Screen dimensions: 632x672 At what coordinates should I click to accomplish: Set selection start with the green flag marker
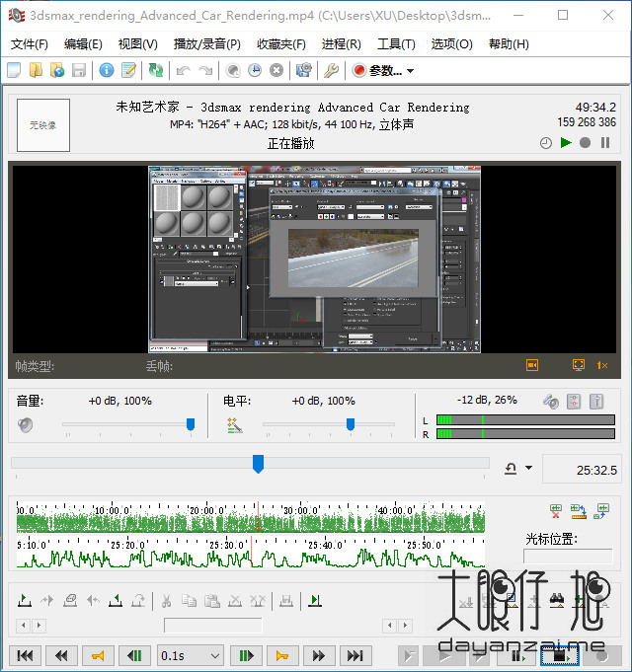[x=25, y=600]
